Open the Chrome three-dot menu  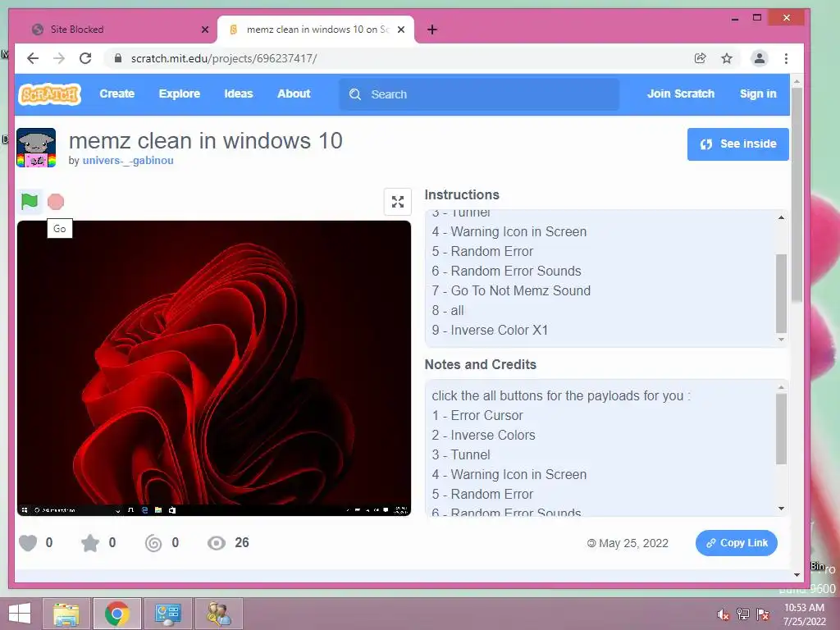coord(786,58)
